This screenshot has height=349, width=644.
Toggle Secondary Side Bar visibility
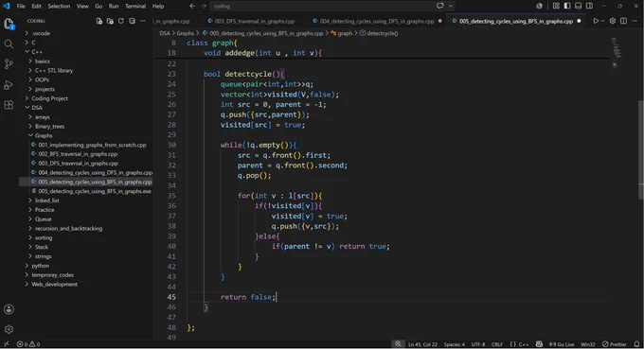tap(589, 6)
